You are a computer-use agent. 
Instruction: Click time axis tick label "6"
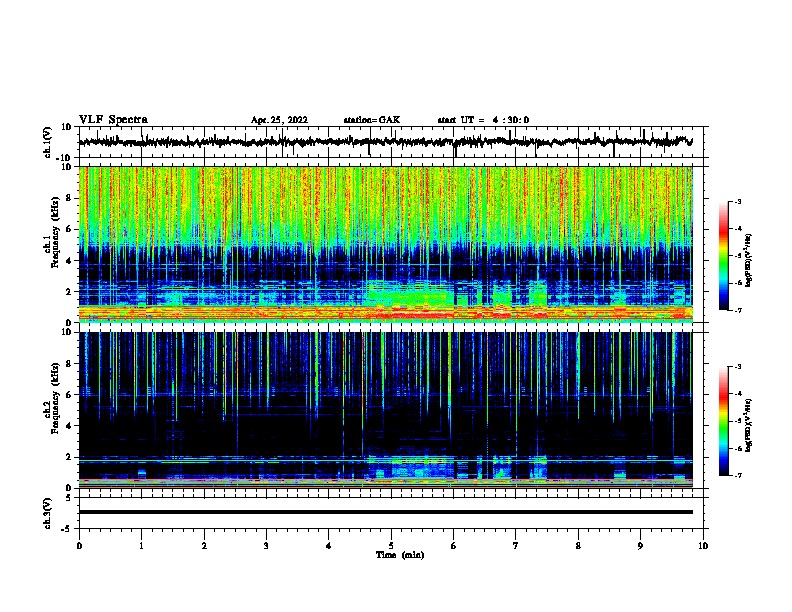pos(454,546)
